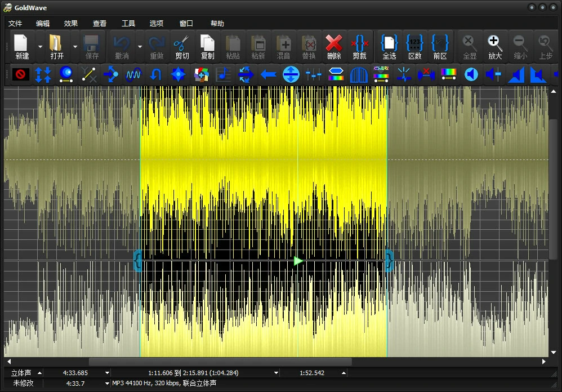562x392 pixels.
Task: Click the 新建 (New) button
Action: [x=22, y=46]
